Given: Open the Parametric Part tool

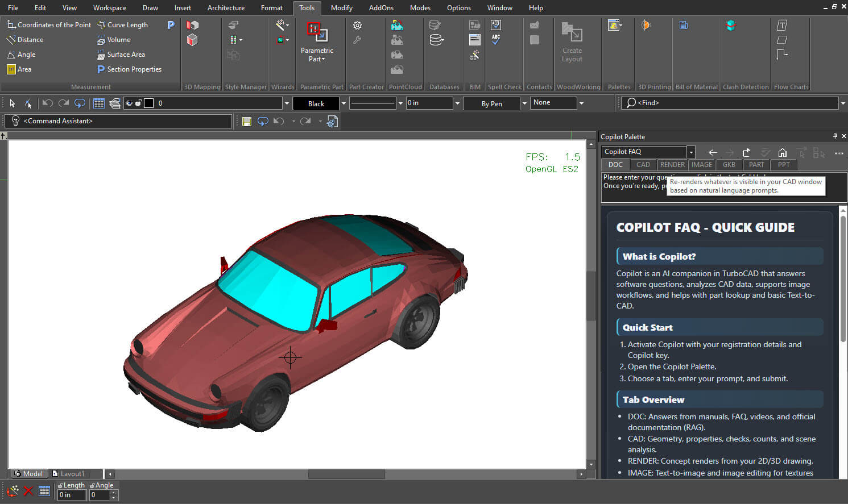Looking at the screenshot, I should (x=317, y=43).
